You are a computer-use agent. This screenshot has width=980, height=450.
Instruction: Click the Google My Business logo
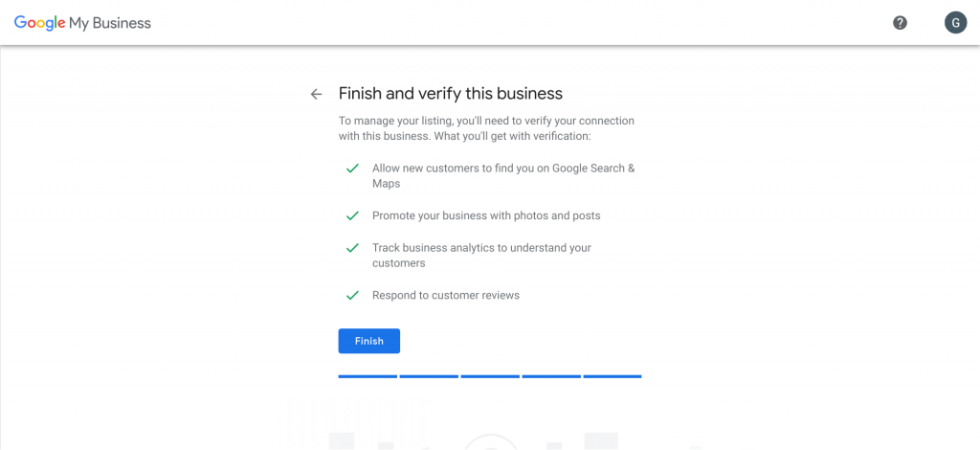tap(82, 23)
